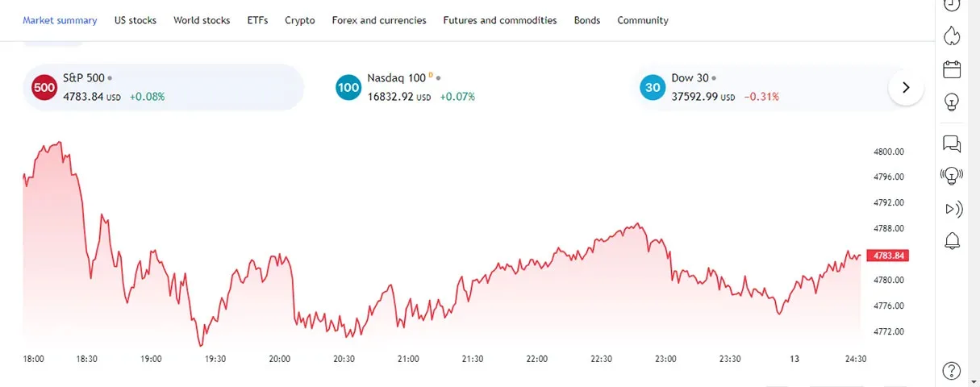Screen dimensions: 980x387
Task: Click the Nasdaq 100 round logo
Action: pos(348,87)
